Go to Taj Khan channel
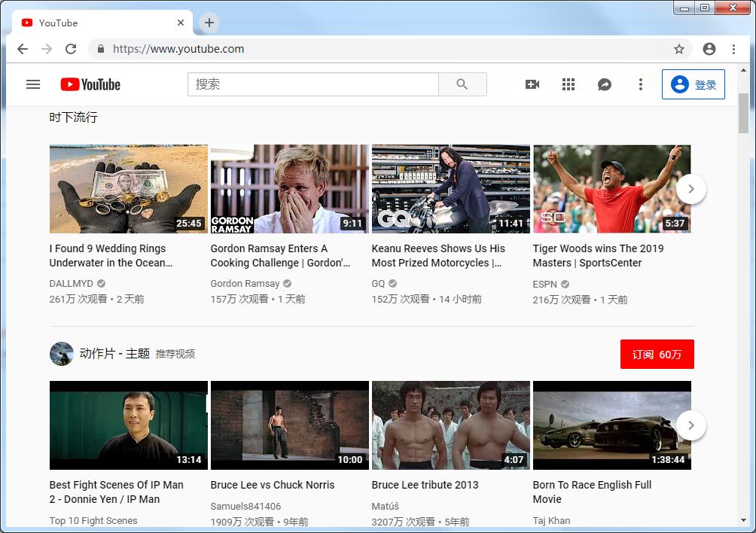Viewport: 756px width, 533px height. pos(552,520)
